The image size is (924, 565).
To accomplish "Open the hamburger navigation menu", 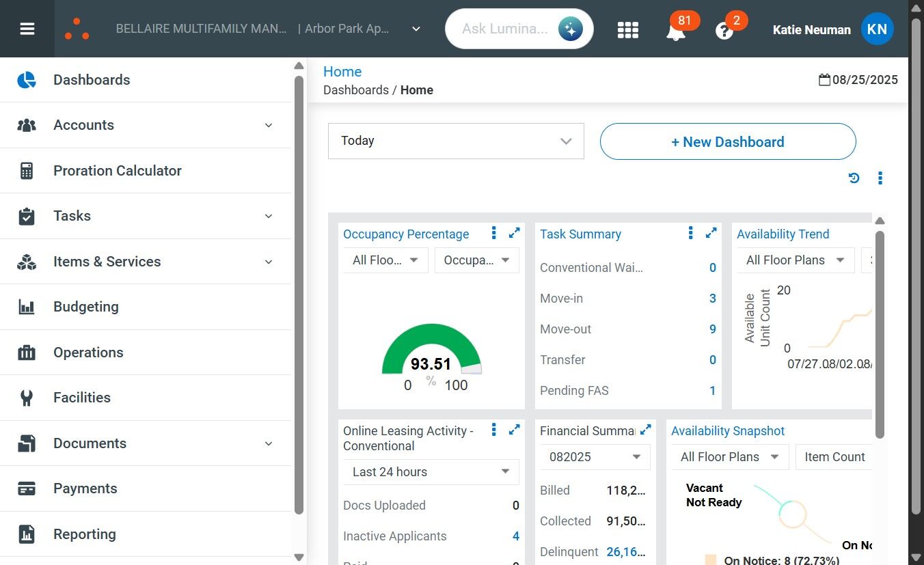I will point(27,29).
